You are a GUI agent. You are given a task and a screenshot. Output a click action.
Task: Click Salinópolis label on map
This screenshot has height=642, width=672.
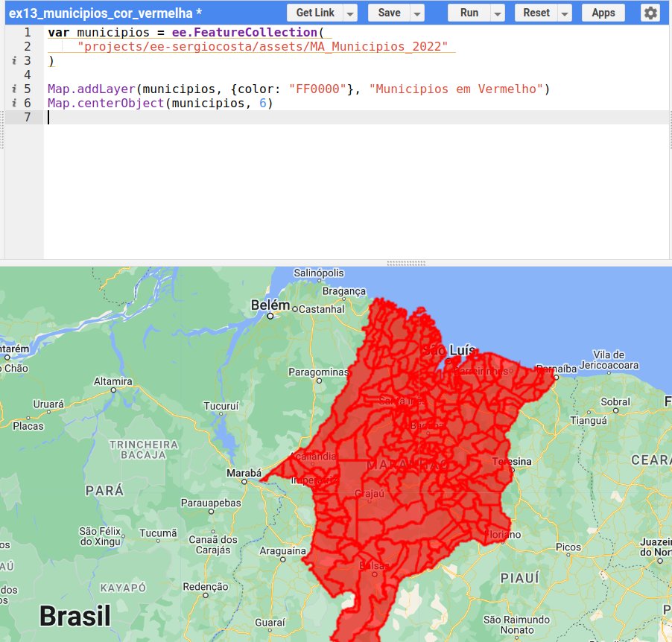(x=318, y=273)
